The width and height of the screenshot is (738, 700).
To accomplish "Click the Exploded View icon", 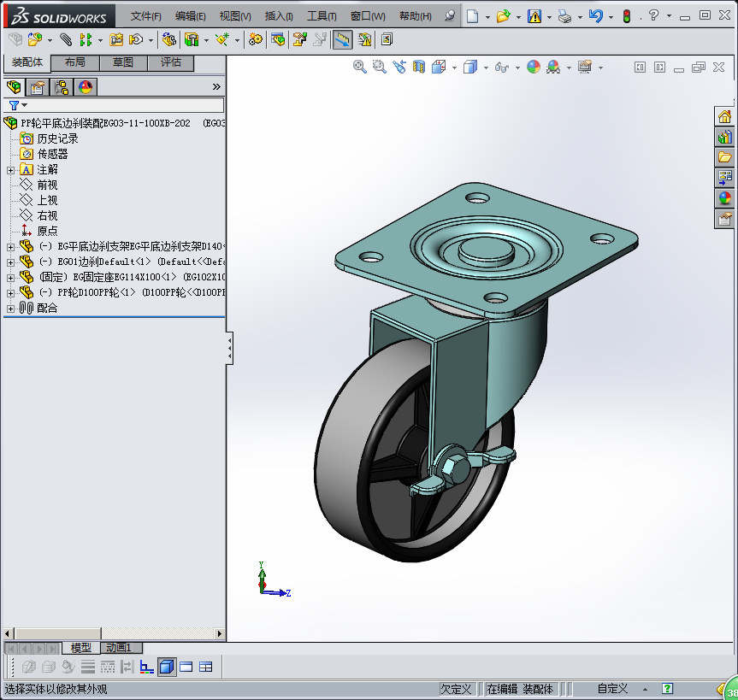I will 300,39.
